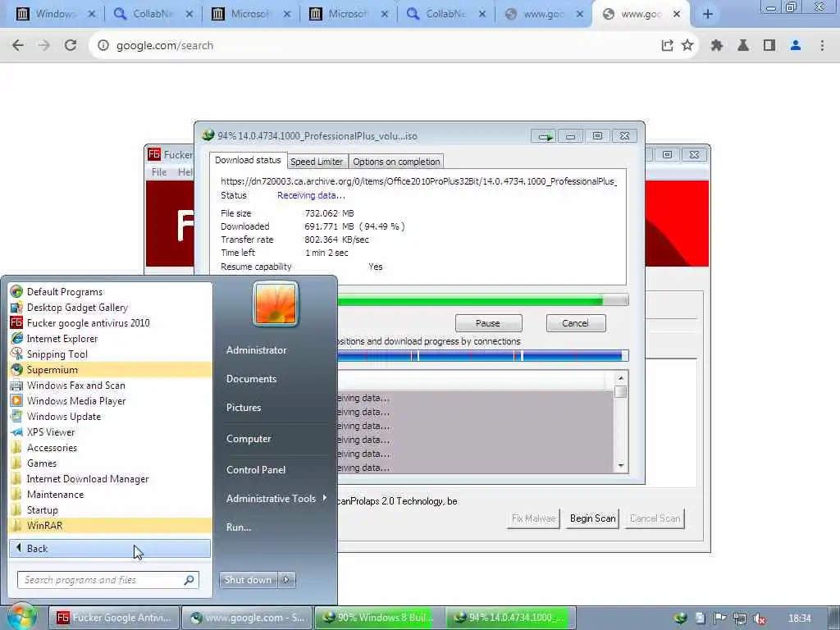The image size is (840, 630).
Task: Click the green download progress bar
Action: (482, 300)
